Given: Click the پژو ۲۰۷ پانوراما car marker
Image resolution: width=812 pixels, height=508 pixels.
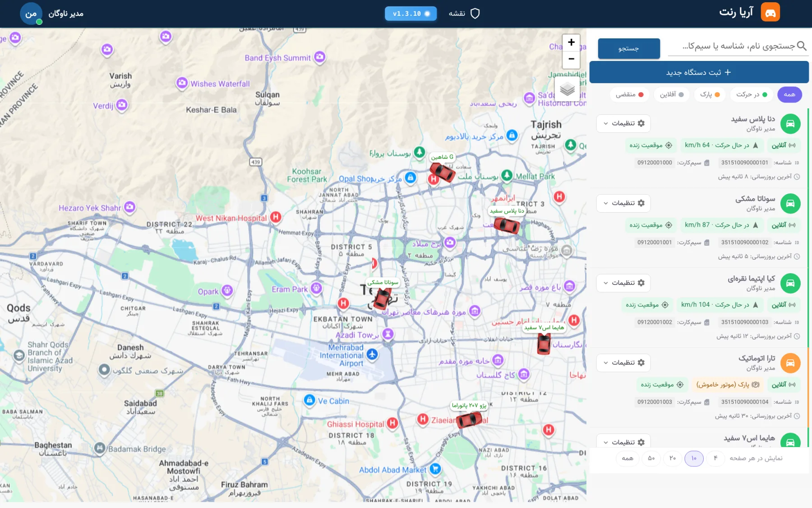Looking at the screenshot, I should 469,419.
